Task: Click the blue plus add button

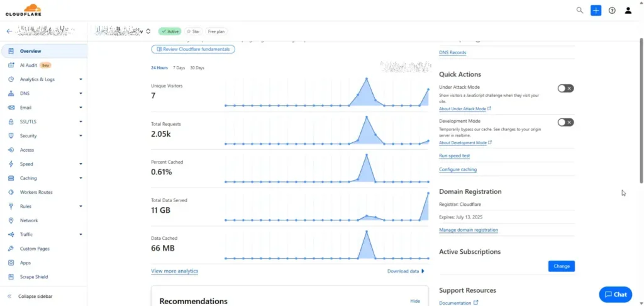Action: coord(596,10)
